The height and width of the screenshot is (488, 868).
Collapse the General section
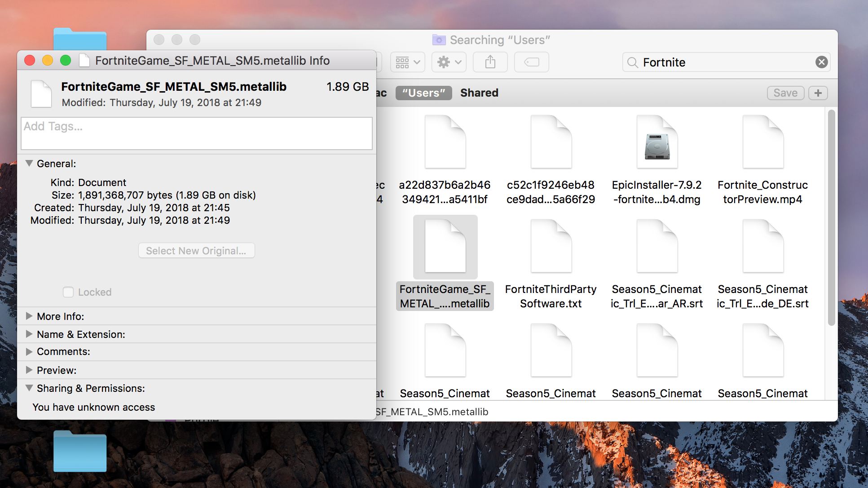coord(29,164)
